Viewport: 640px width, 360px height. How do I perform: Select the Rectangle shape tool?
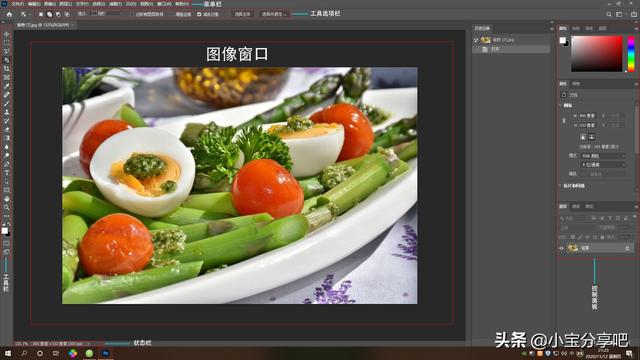[x=7, y=190]
